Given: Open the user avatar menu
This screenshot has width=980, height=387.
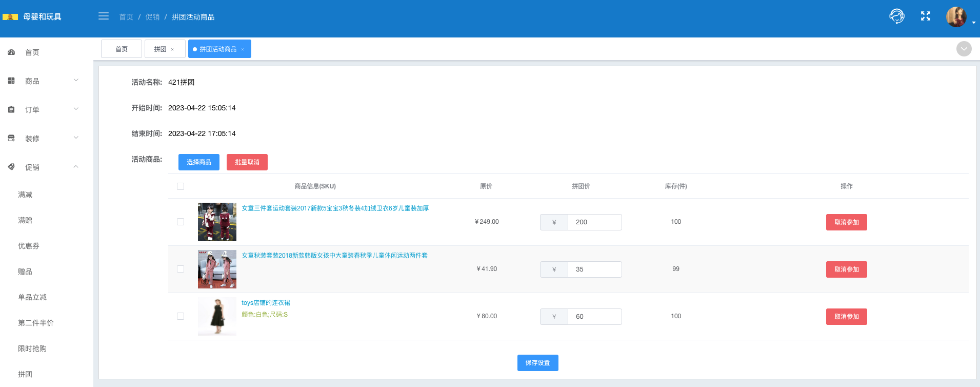Looking at the screenshot, I should point(956,17).
